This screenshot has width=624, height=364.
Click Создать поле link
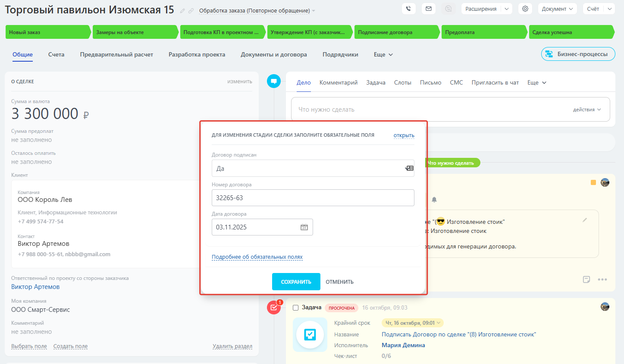[70, 346]
